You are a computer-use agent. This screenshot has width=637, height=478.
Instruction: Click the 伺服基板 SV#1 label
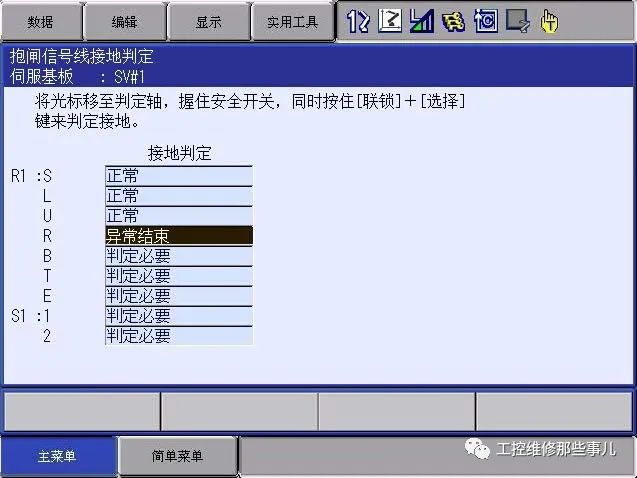click(x=77, y=76)
